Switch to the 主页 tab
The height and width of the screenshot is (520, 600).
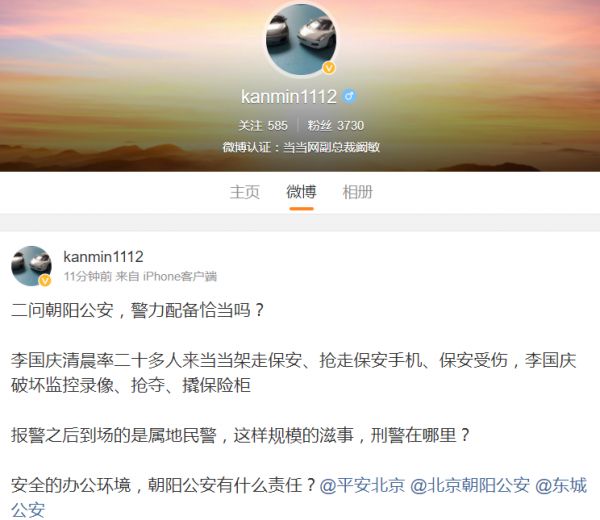pyautogui.click(x=245, y=192)
